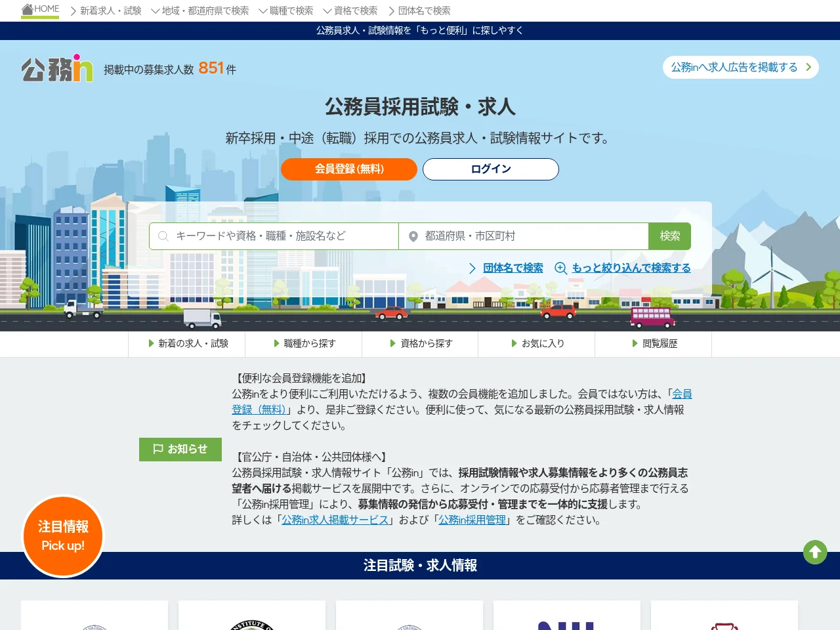Expand the 資格で検索 dropdown
840x630 pixels.
click(350, 10)
